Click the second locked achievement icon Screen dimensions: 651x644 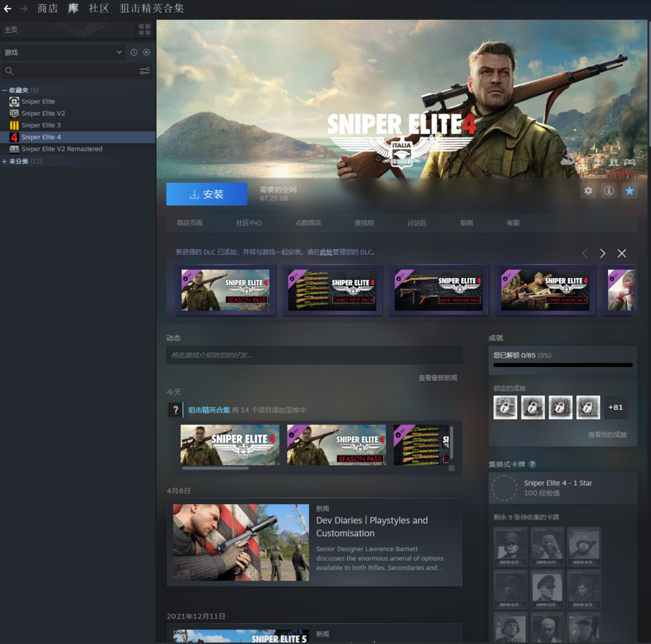click(533, 408)
